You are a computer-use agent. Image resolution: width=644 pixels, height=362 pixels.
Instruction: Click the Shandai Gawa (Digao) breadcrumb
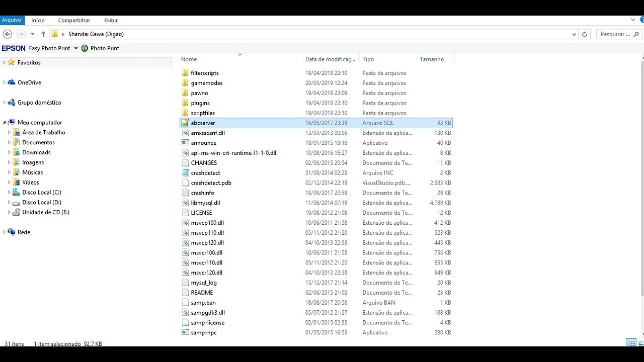96,34
